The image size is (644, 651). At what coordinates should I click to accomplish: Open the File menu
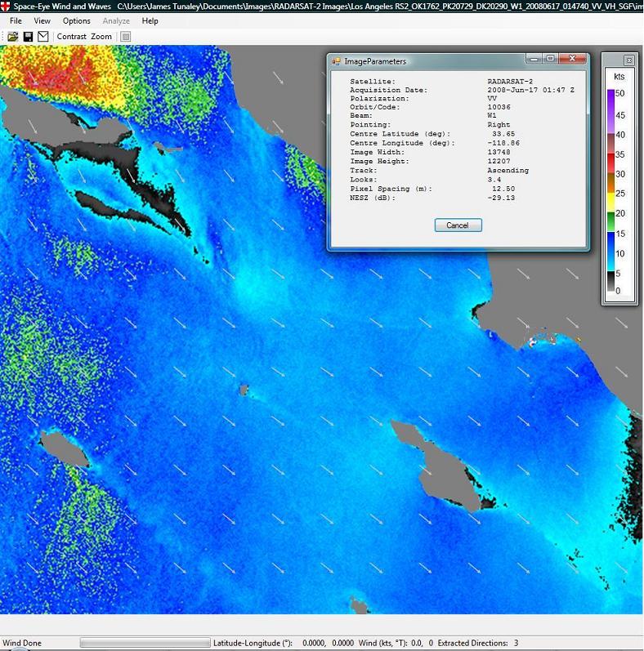coord(16,20)
